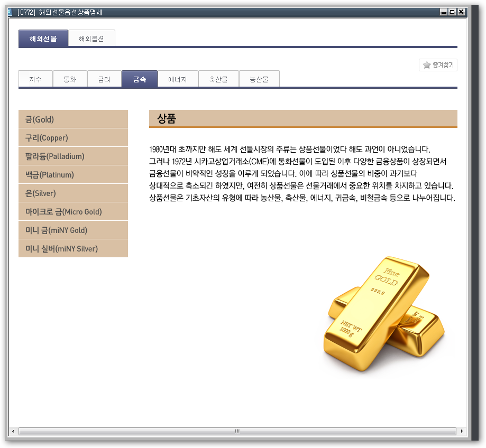Select 미니 금(miNY Gold) item

tap(73, 230)
